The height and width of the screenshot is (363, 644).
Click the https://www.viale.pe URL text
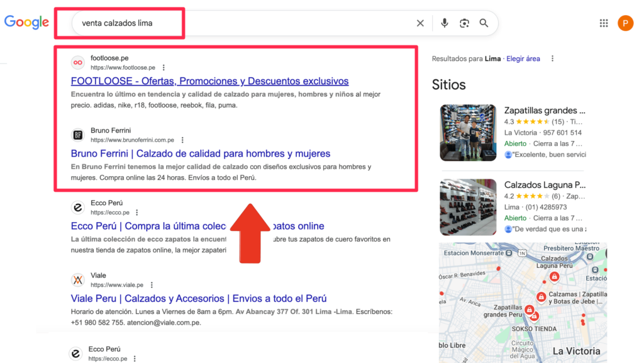tap(117, 285)
